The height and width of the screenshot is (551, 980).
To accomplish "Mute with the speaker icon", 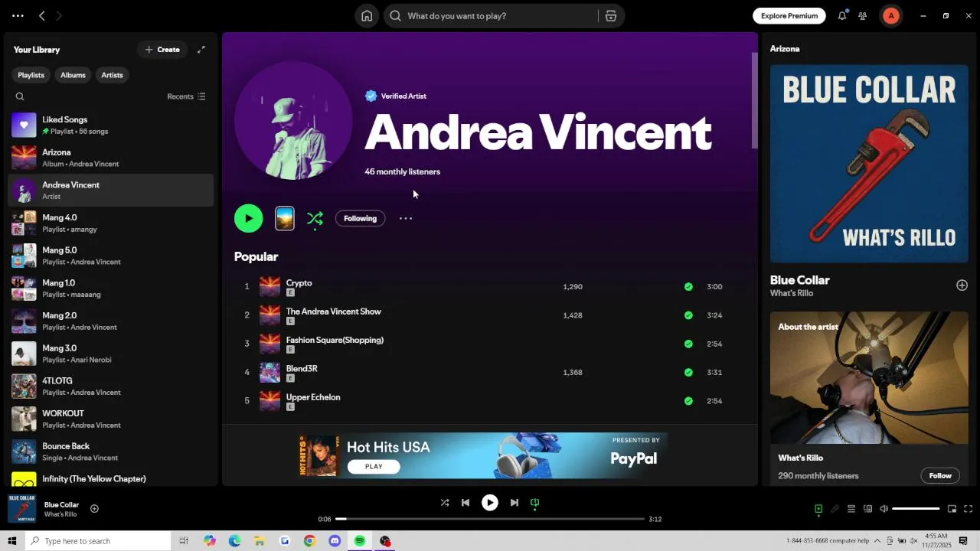I will (x=884, y=509).
